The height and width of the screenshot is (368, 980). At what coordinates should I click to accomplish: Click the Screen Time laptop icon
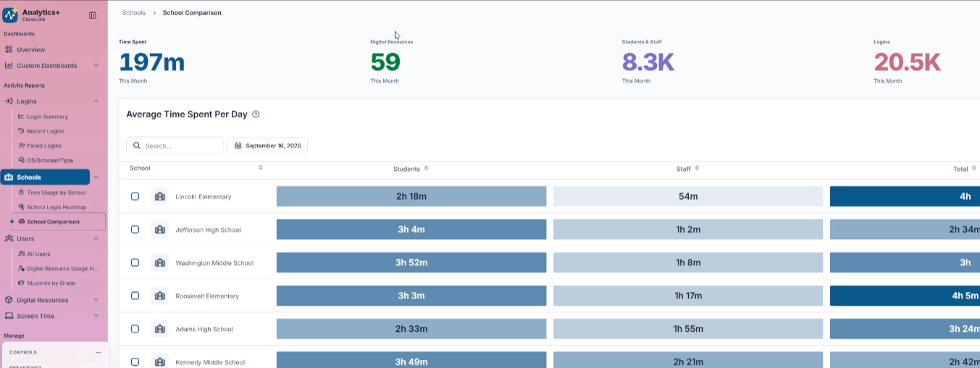[9, 316]
